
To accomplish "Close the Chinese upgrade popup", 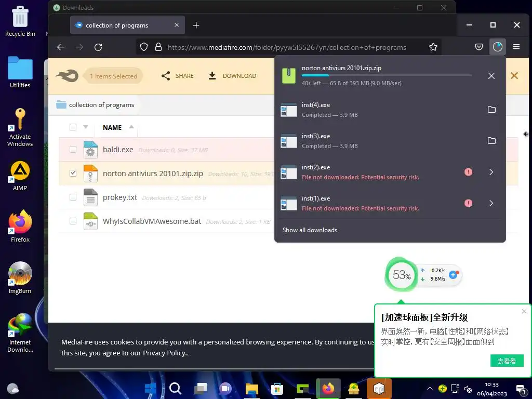I will (524, 311).
